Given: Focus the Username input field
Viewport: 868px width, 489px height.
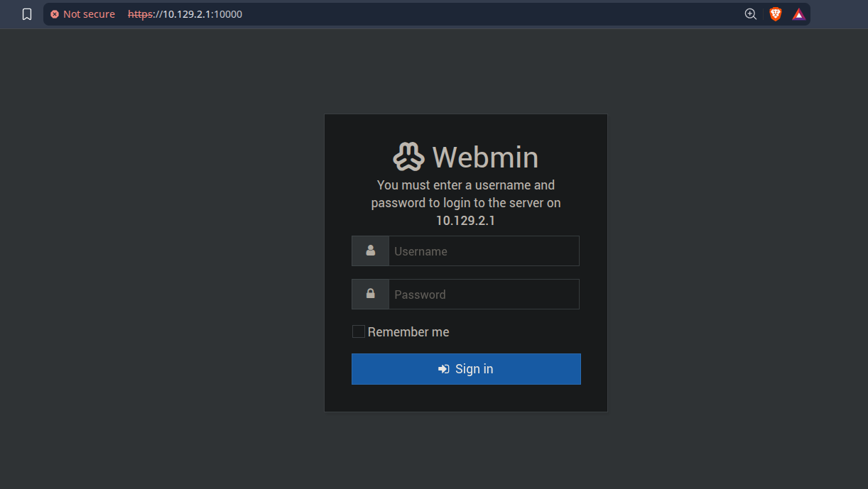Looking at the screenshot, I should 484,251.
